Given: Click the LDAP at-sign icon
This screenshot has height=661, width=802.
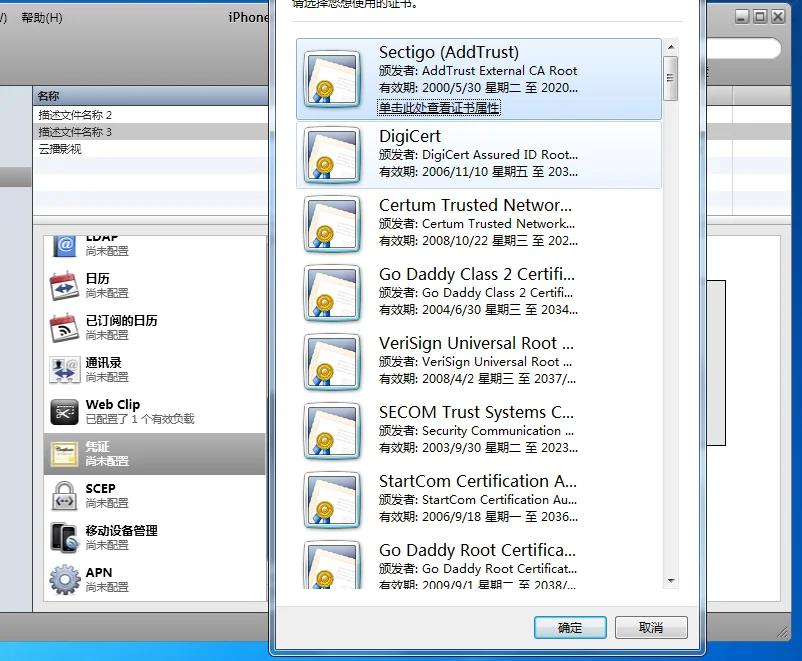Looking at the screenshot, I should [x=65, y=246].
